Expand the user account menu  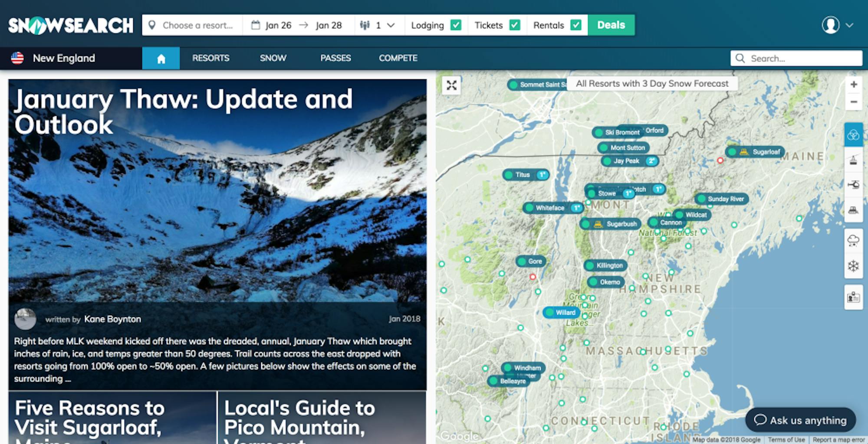pos(837,25)
